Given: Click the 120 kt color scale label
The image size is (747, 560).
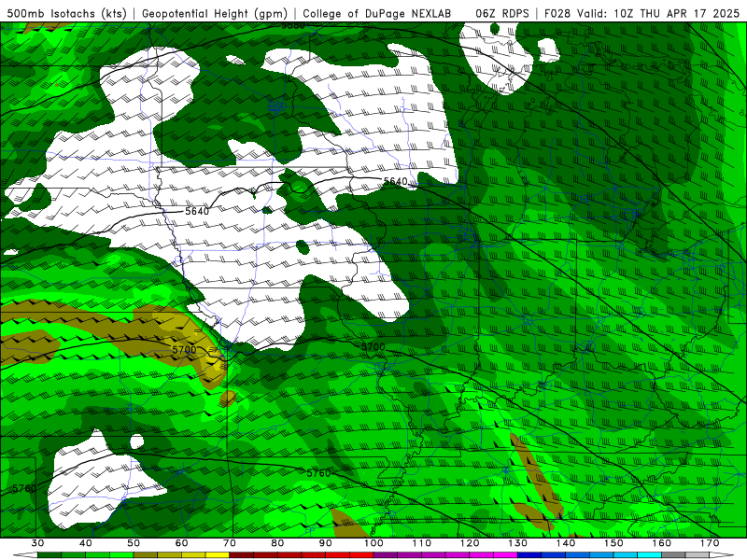Looking at the screenshot, I should pyautogui.click(x=470, y=543).
